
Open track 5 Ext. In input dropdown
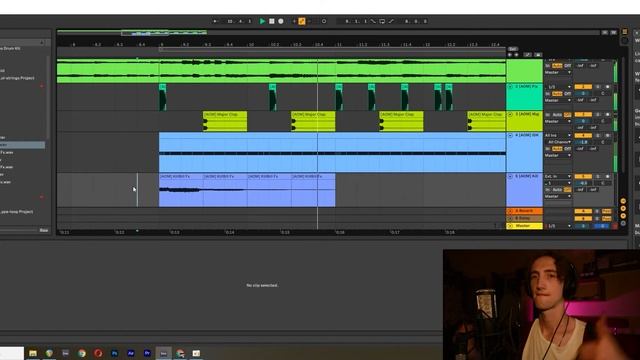pyautogui.click(x=558, y=176)
